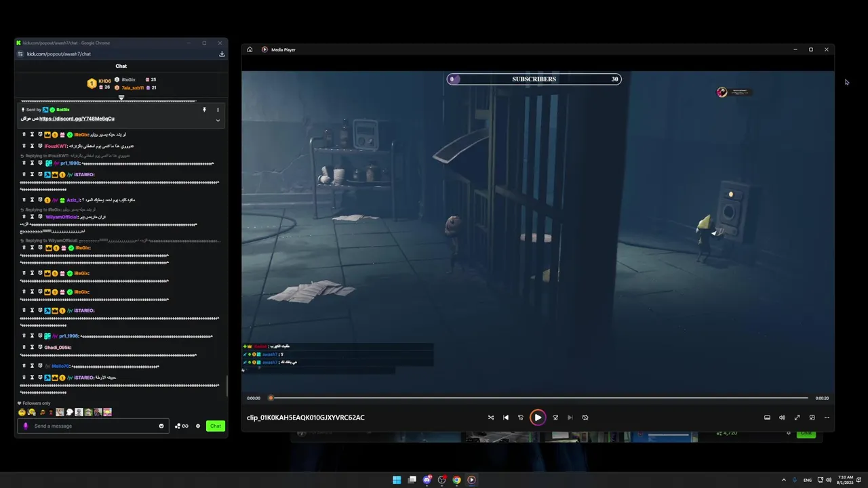The width and height of the screenshot is (868, 488).
Task: Ban WilyamOfficial with shield icon
Action: (40, 217)
